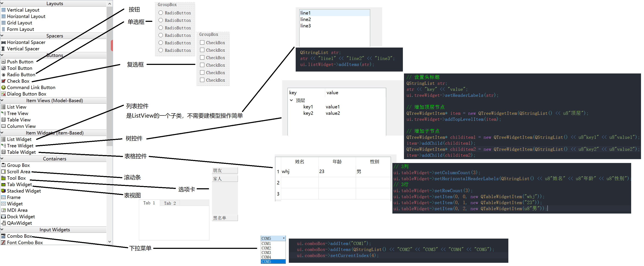Select the Scroll Area container

point(16,172)
